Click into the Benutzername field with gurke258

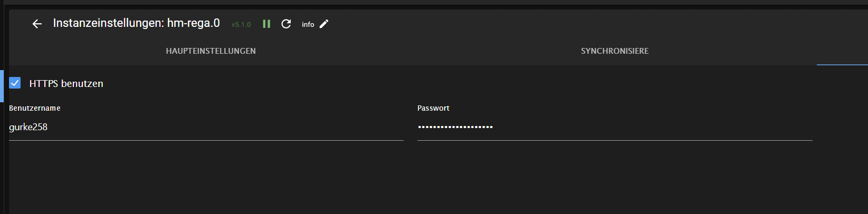pos(206,127)
